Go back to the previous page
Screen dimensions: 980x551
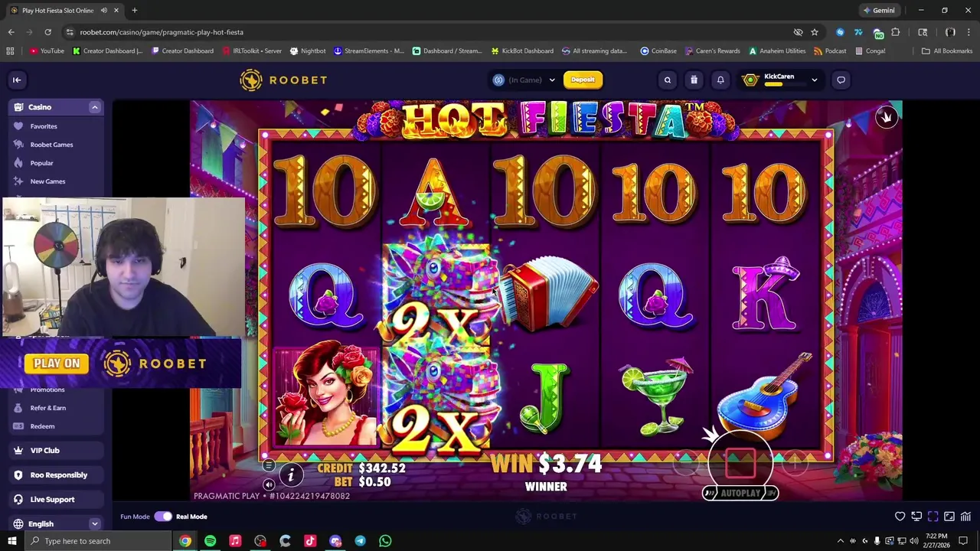coord(11,32)
